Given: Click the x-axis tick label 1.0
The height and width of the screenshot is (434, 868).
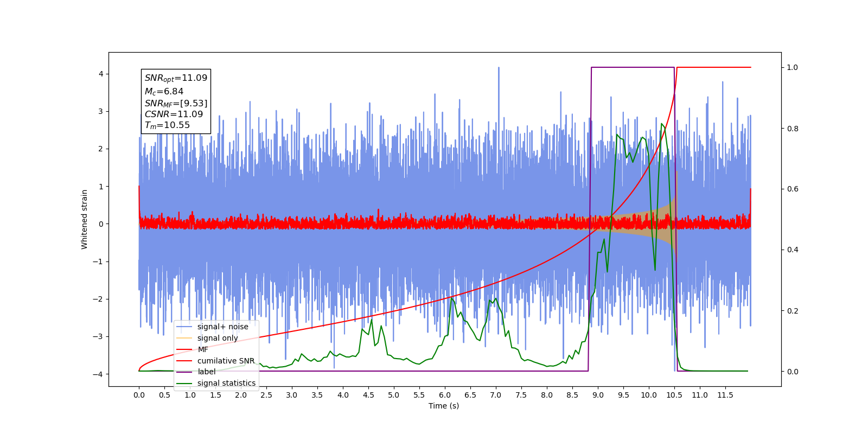Looking at the screenshot, I should pos(190,395).
